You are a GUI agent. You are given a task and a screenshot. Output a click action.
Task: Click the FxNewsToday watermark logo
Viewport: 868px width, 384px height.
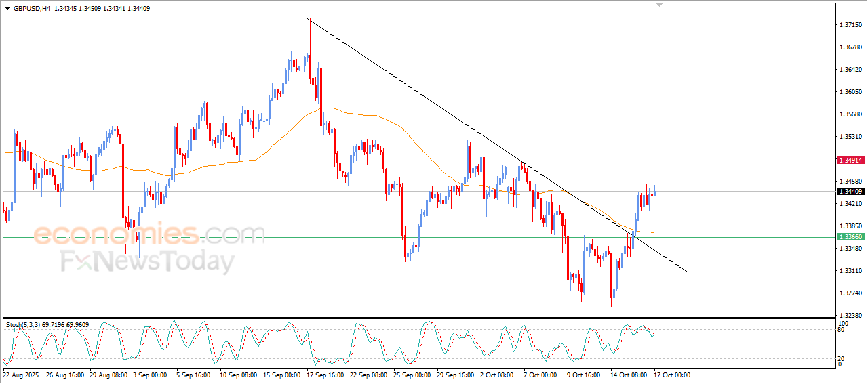pyautogui.click(x=147, y=261)
